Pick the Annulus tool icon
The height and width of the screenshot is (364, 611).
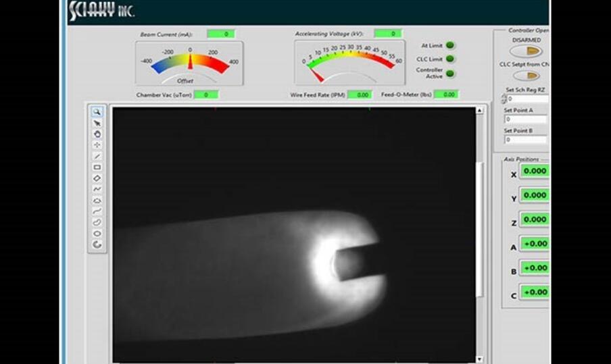tap(97, 244)
